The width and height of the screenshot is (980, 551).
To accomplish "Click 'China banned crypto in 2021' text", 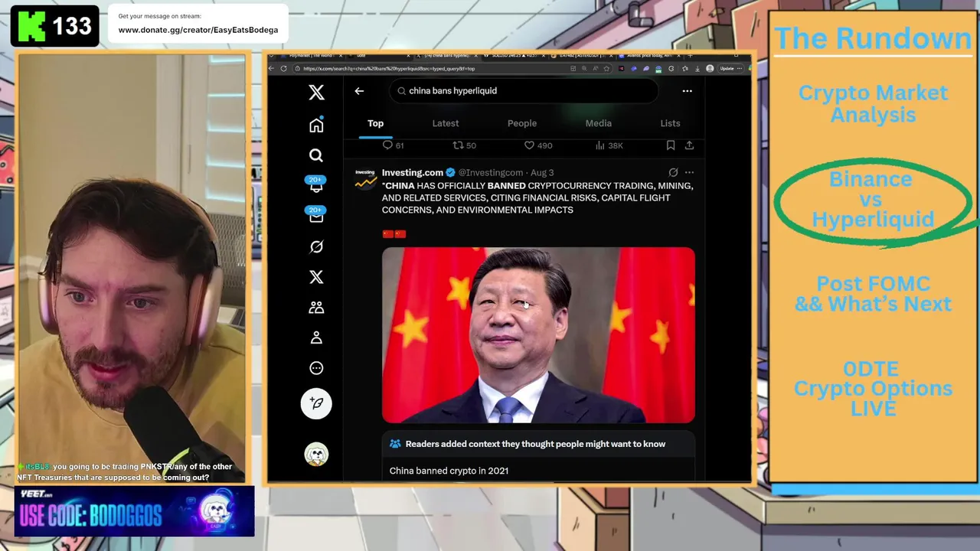I will 449,471.
